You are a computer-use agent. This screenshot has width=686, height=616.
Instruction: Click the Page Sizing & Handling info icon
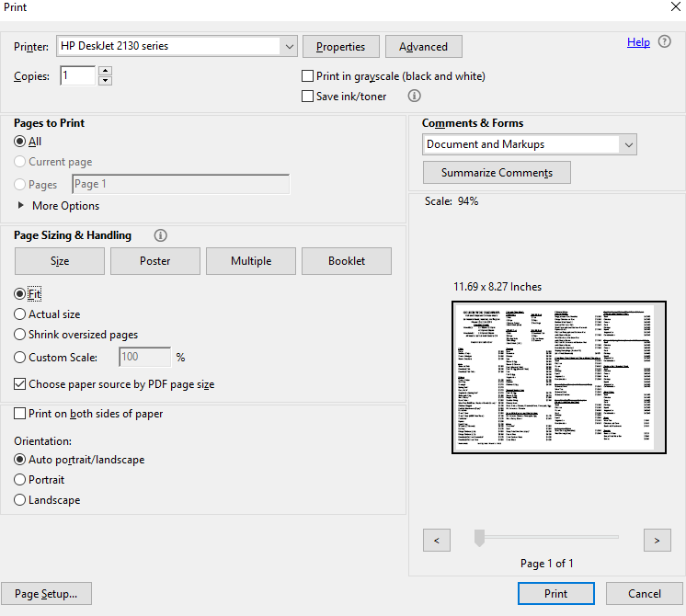point(161,235)
